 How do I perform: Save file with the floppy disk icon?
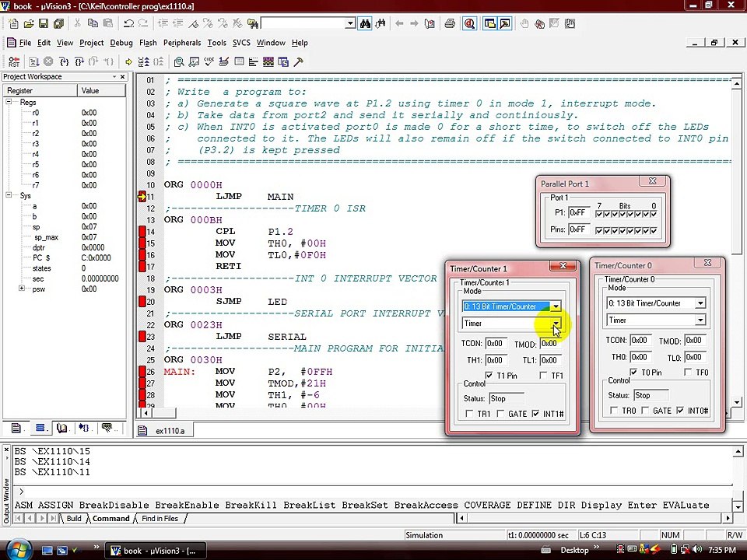click(x=44, y=23)
